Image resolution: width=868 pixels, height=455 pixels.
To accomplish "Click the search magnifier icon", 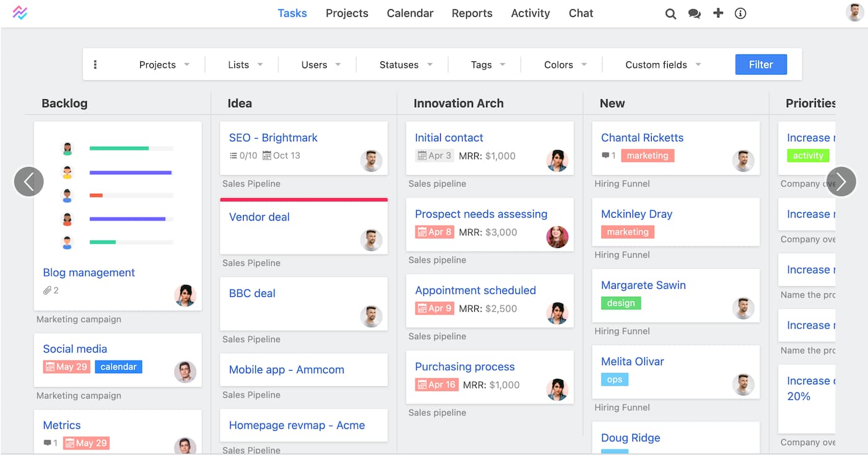I will pos(670,14).
